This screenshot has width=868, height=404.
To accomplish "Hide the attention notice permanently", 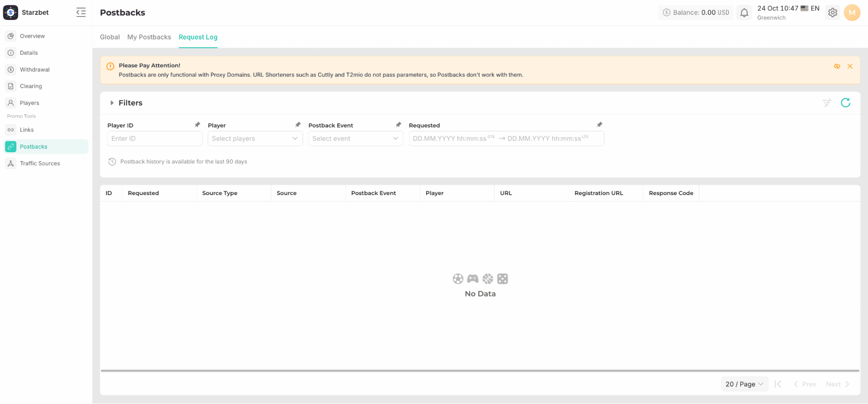I will 837,66.
